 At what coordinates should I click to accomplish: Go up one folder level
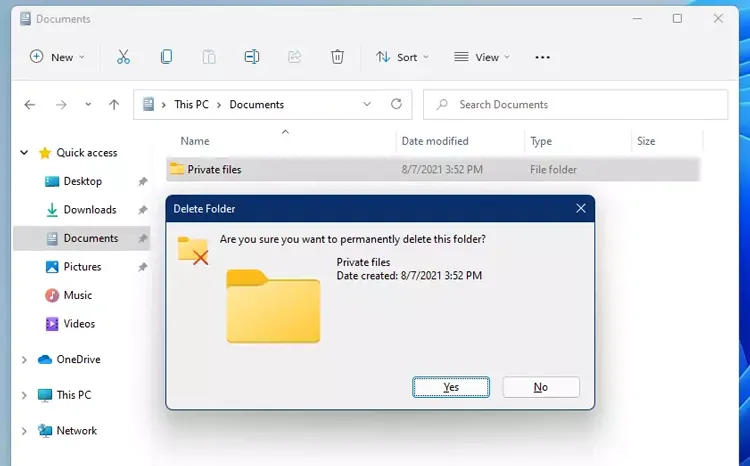pyautogui.click(x=114, y=104)
